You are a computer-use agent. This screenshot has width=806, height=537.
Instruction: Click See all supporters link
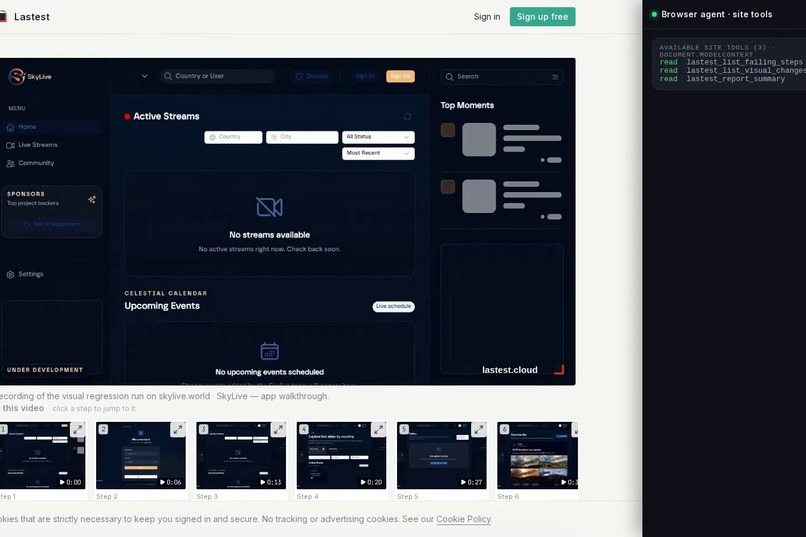(52, 224)
